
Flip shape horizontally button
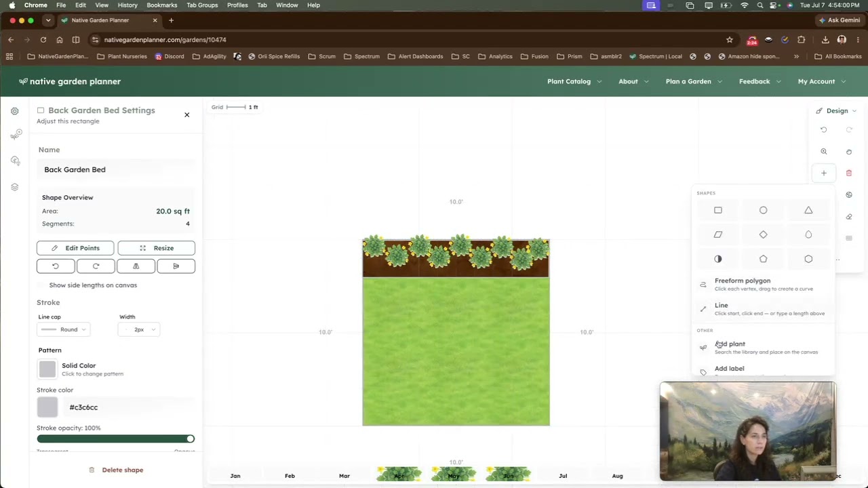point(136,266)
